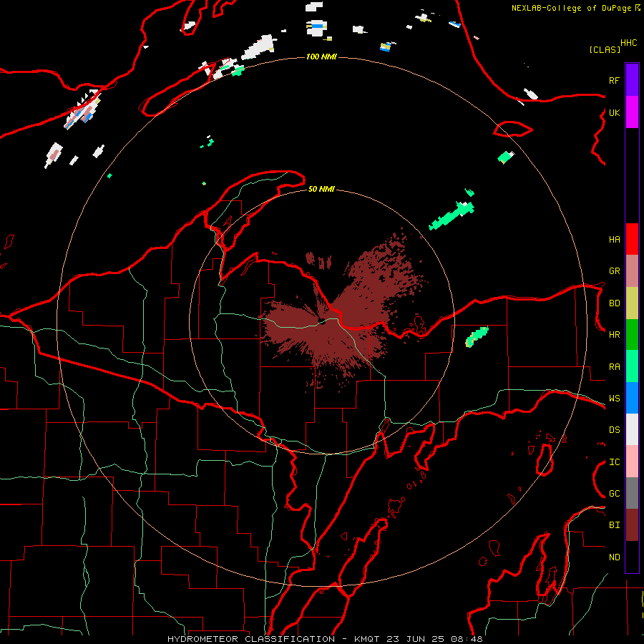Click the NEXLAB-College of DuPage credit text

tap(572, 8)
